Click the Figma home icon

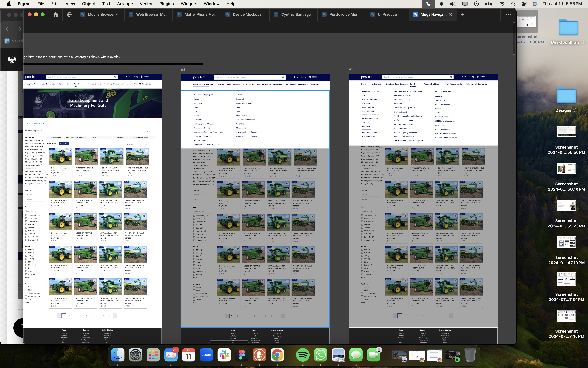pos(56,15)
